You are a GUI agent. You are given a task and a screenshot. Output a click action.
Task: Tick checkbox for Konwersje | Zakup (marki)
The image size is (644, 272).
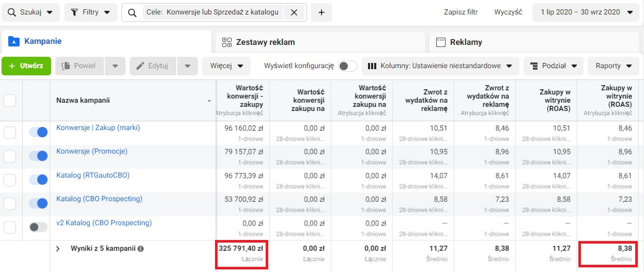point(10,133)
